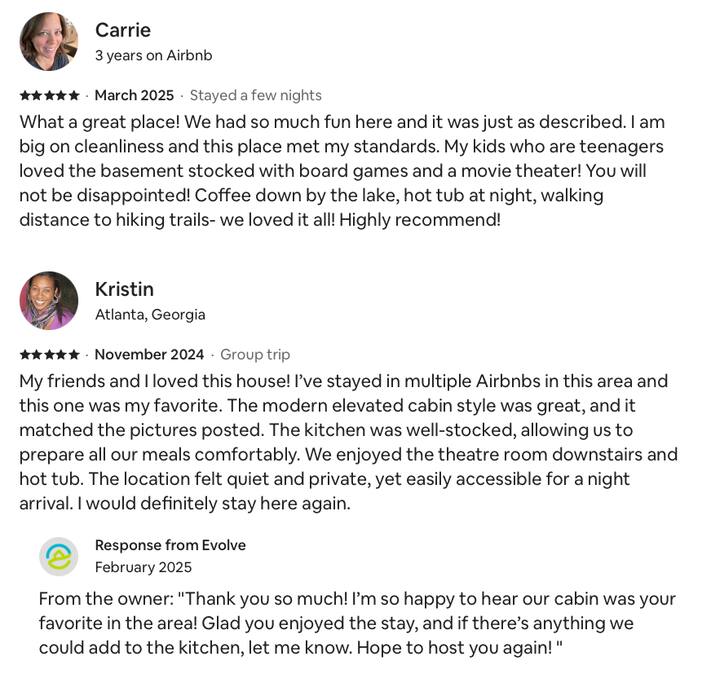Select the "3 years on Airbnb" text
Screen dimensions: 711x683
(x=153, y=56)
